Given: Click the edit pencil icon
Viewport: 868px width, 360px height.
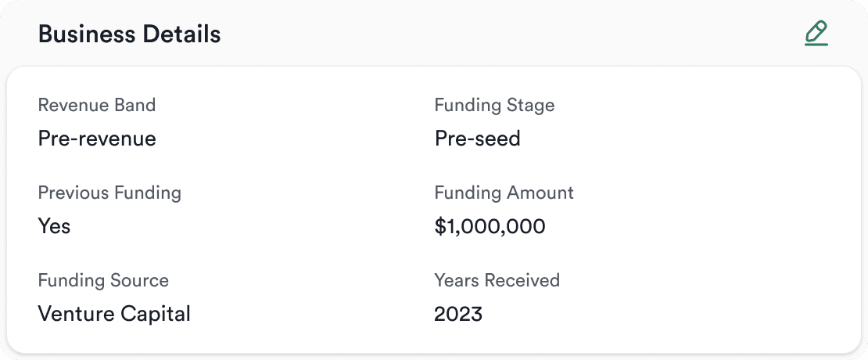Looking at the screenshot, I should pyautogui.click(x=816, y=34).
